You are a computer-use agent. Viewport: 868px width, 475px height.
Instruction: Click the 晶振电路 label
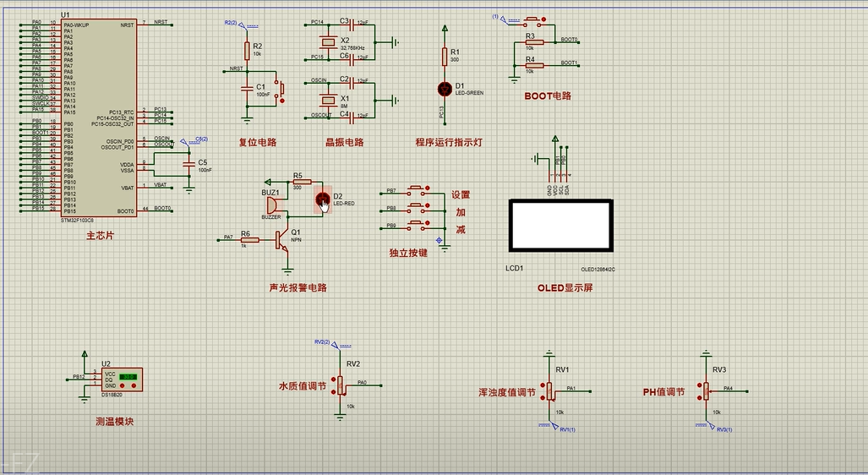pyautogui.click(x=344, y=142)
